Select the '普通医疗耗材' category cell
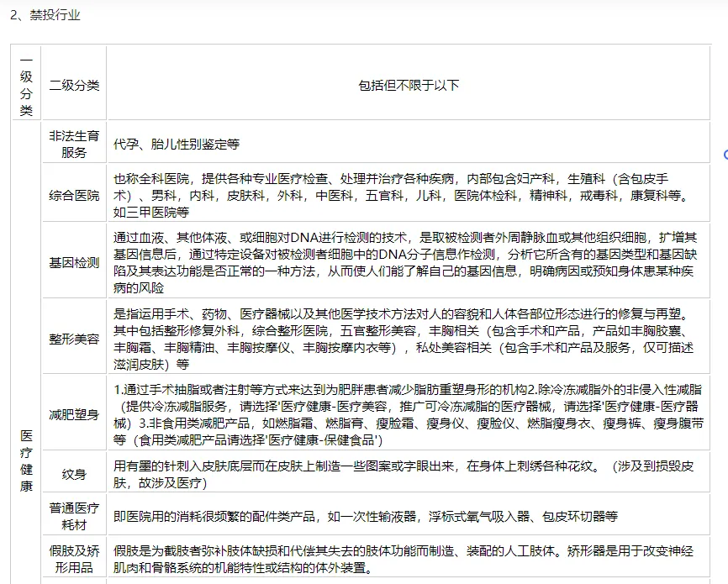Screen dimensions: 728x584 (74, 514)
